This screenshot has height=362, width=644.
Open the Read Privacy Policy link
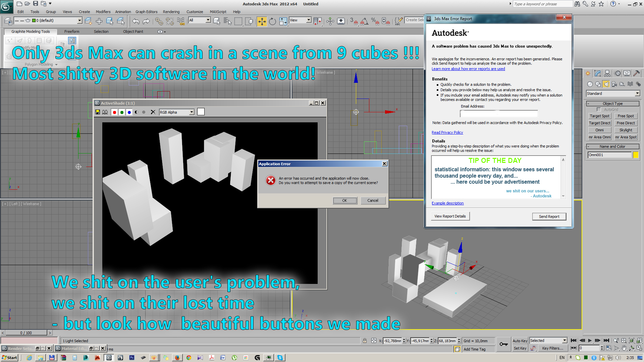tap(447, 132)
